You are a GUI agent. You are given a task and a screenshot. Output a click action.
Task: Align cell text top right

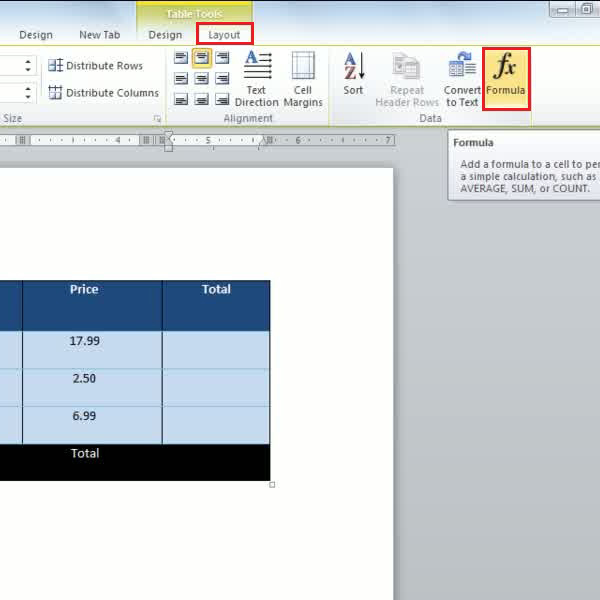tap(222, 58)
